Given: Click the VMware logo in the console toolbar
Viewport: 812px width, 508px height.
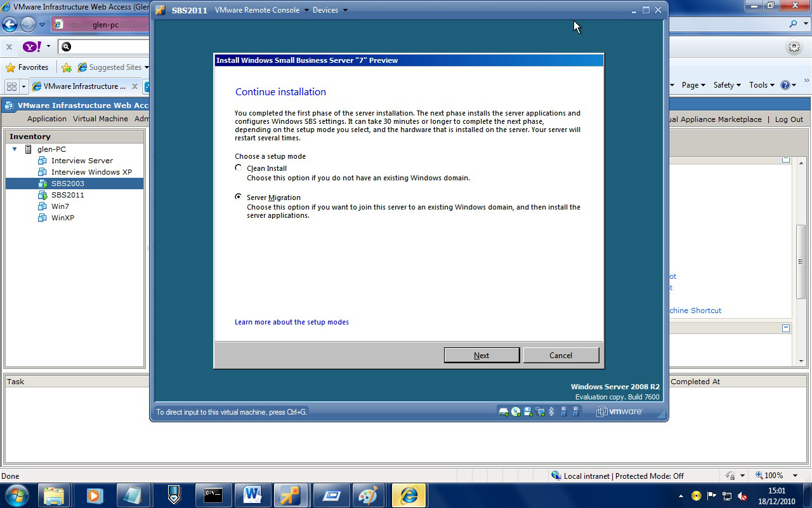Looking at the screenshot, I should pyautogui.click(x=619, y=411).
